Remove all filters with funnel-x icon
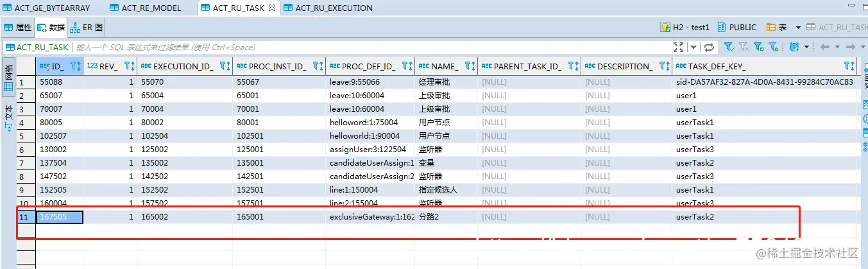 tap(744, 47)
